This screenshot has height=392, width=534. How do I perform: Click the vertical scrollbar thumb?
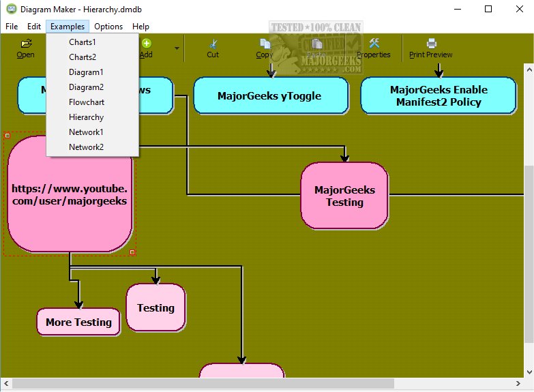point(529,254)
